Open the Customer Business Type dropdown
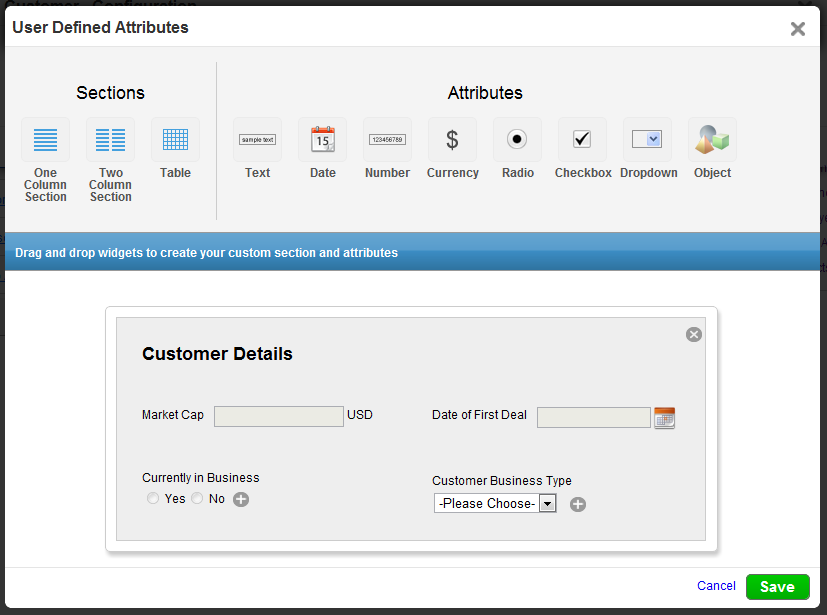The image size is (827, 615). tap(495, 503)
